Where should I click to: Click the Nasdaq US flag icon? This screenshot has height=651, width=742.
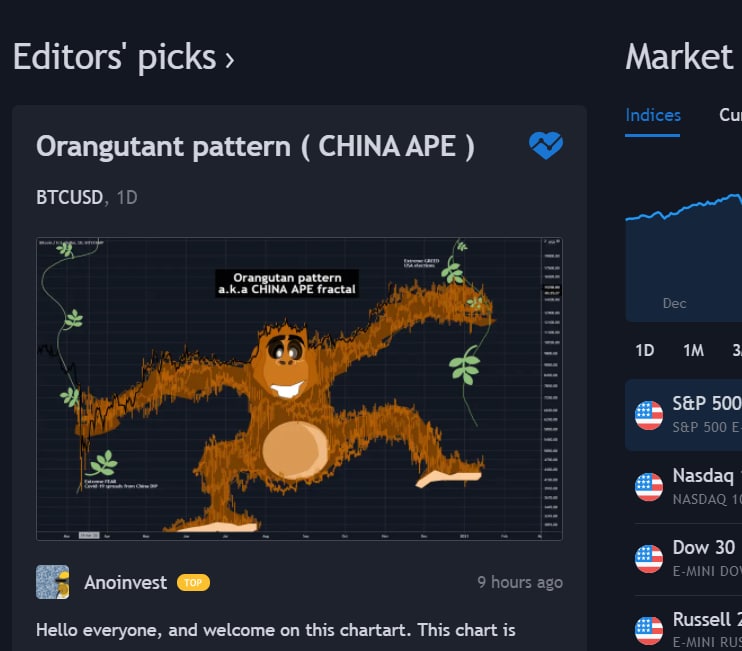pyautogui.click(x=649, y=487)
